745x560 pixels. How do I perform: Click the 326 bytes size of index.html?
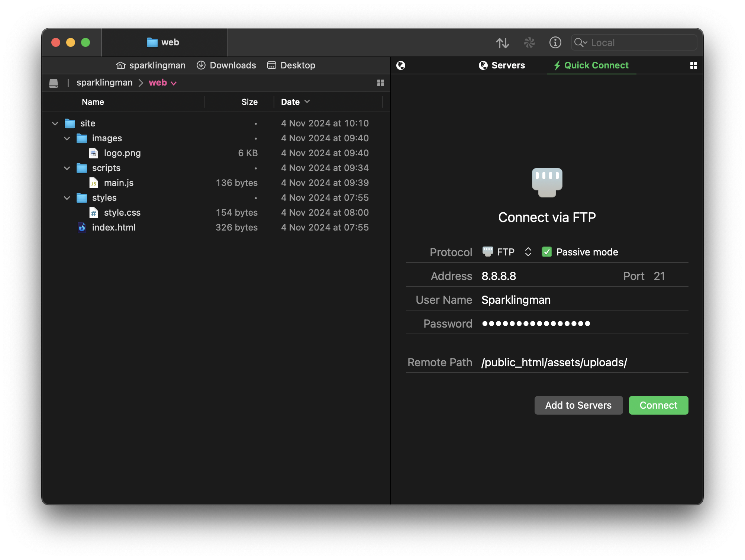tap(236, 228)
